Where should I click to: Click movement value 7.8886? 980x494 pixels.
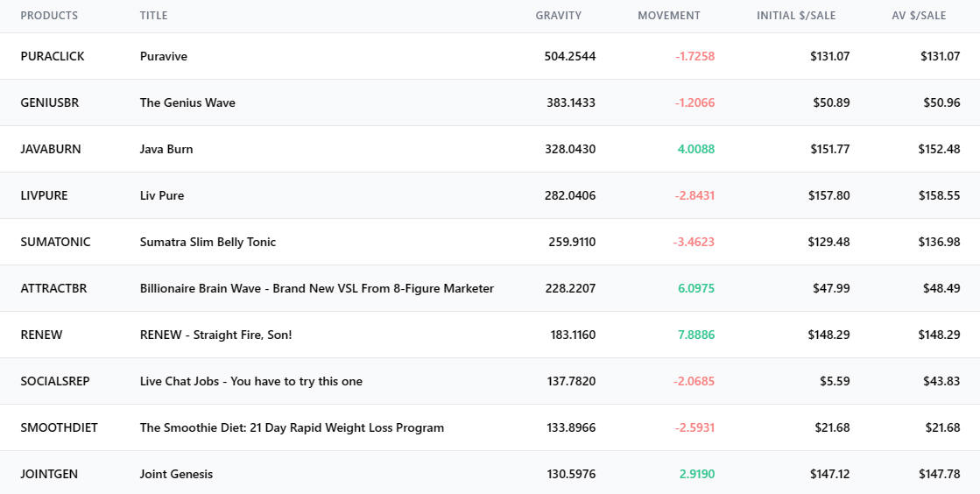point(696,335)
